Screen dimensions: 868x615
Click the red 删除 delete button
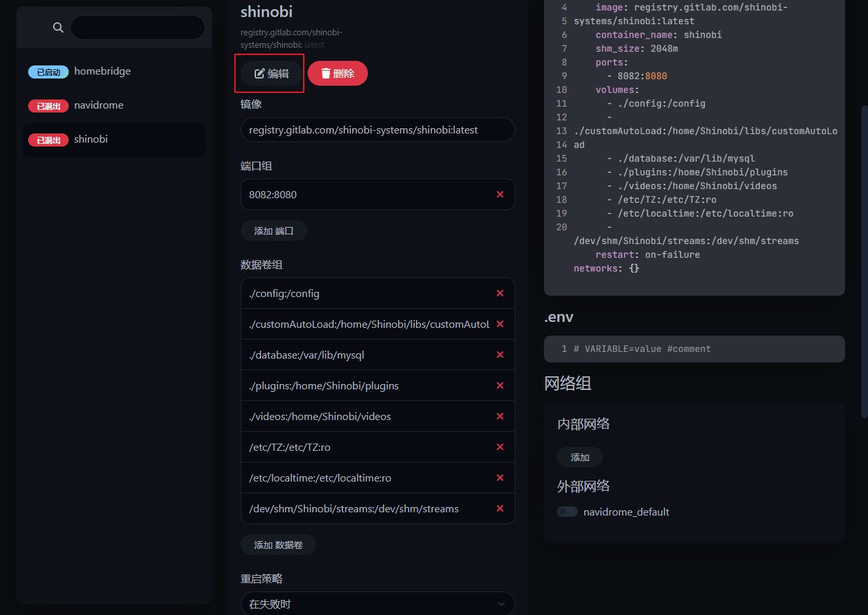click(x=338, y=73)
